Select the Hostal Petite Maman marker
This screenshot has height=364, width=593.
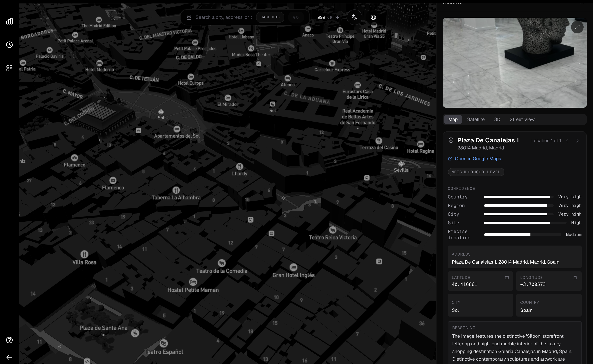(193, 282)
